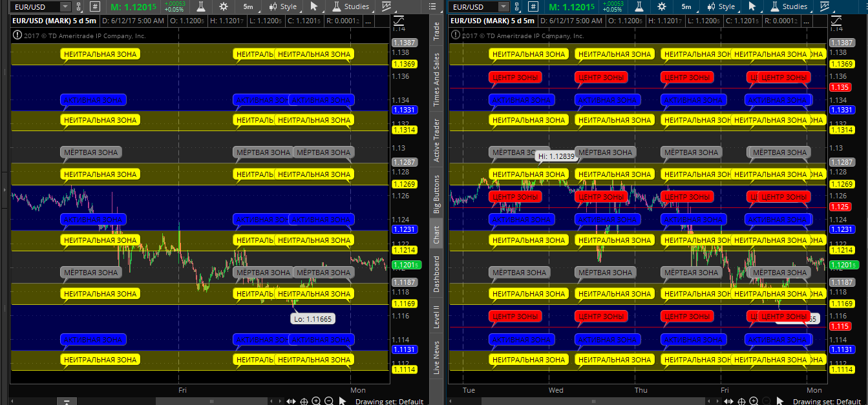
Task: Open the Live News sidebar tab
Action: pyautogui.click(x=436, y=358)
